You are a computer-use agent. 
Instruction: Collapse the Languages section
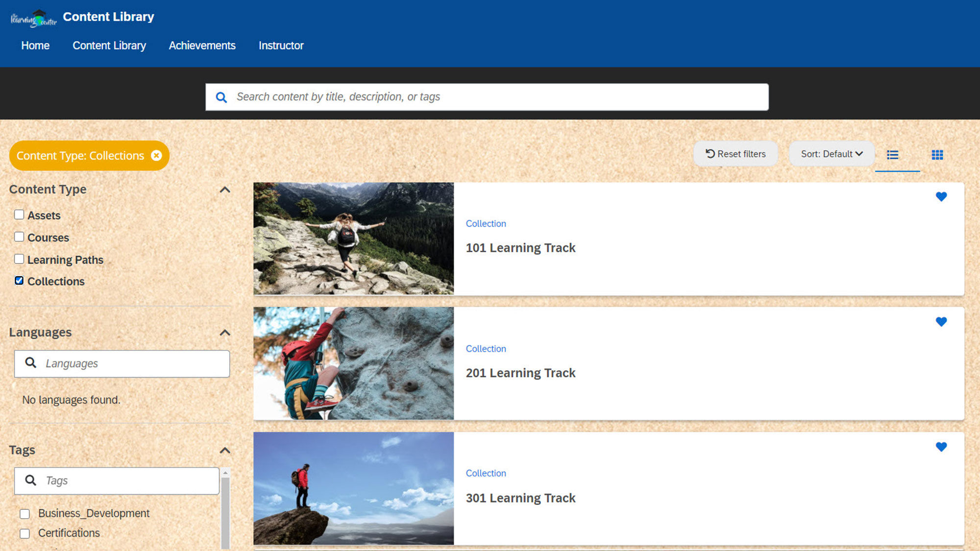coord(225,333)
